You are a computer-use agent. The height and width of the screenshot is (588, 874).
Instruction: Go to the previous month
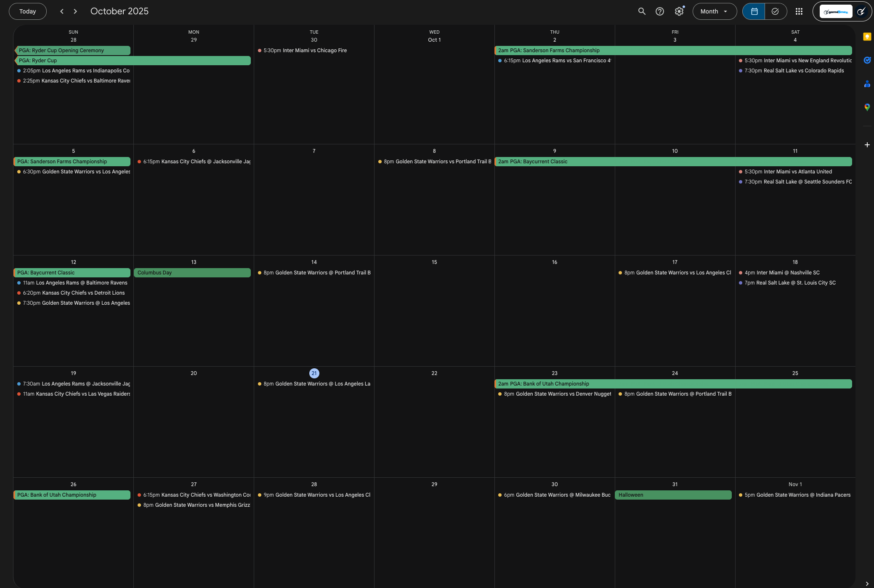[x=62, y=11]
